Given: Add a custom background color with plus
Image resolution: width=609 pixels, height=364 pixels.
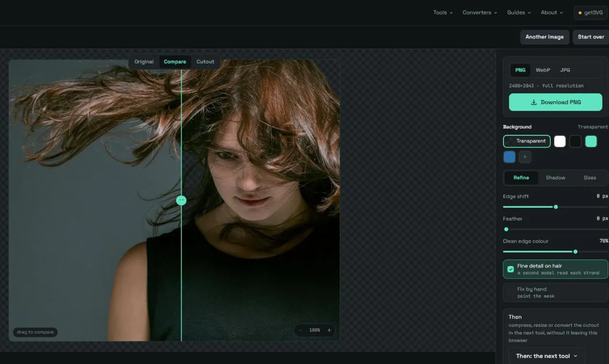Looking at the screenshot, I should coord(525,157).
